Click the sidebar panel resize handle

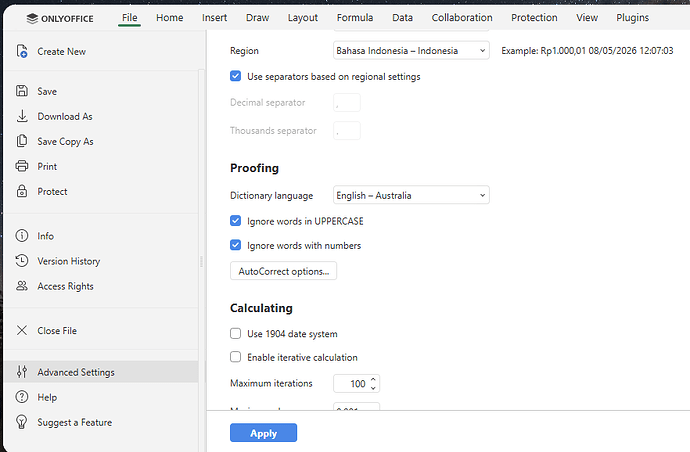click(202, 261)
